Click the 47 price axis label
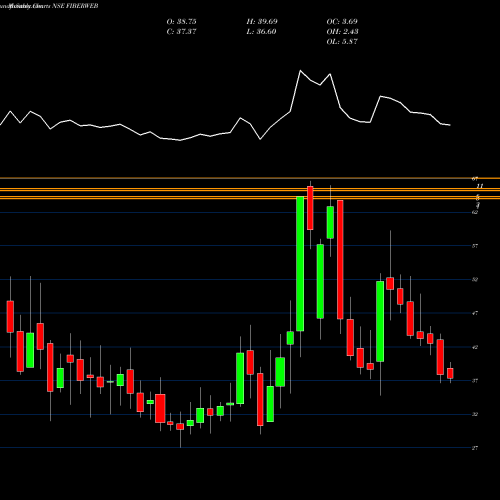 coord(475,313)
